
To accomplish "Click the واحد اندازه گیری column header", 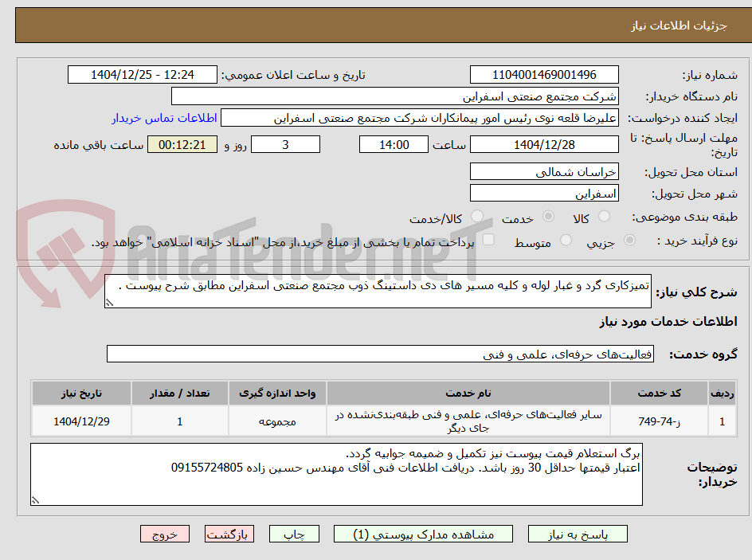I will click(x=277, y=394).
